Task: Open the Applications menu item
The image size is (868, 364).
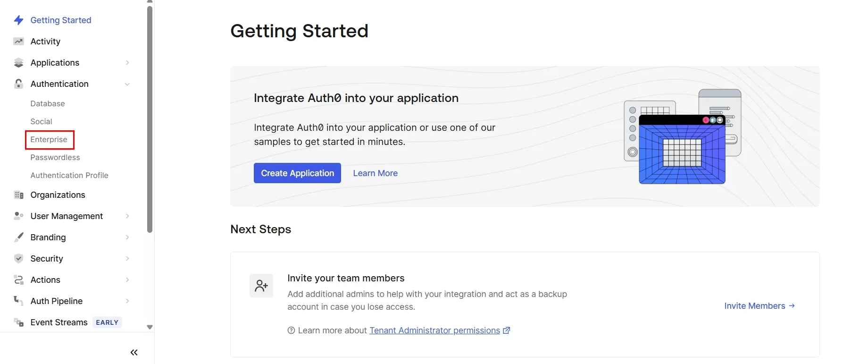Action: pos(55,63)
